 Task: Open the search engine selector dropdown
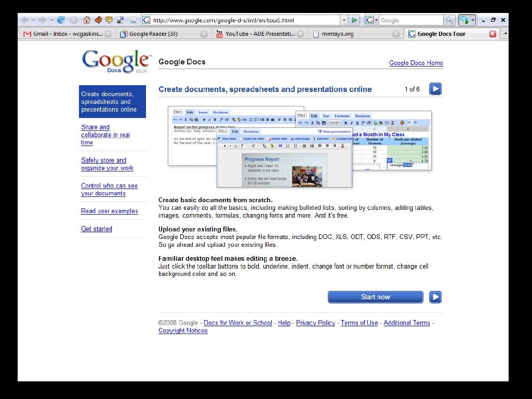click(376, 20)
